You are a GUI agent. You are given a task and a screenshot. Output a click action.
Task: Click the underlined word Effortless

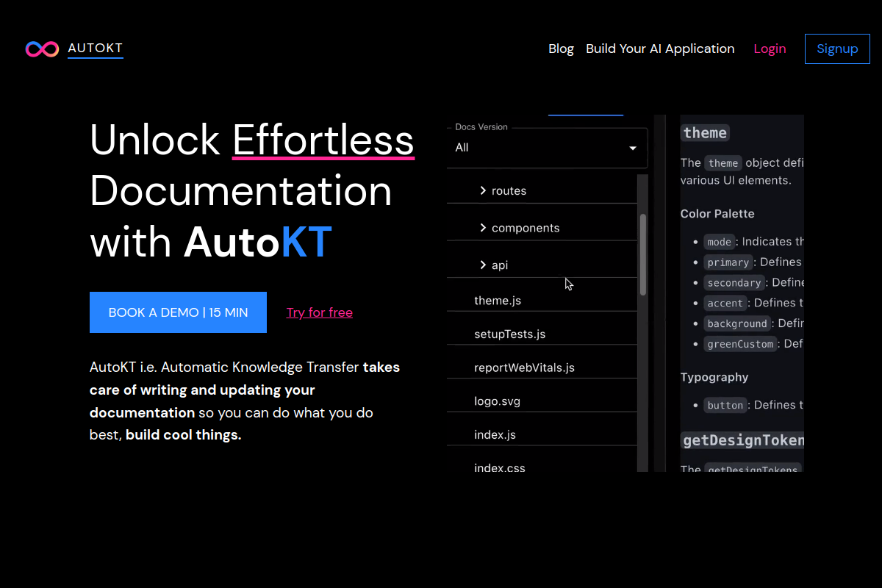pyautogui.click(x=323, y=139)
